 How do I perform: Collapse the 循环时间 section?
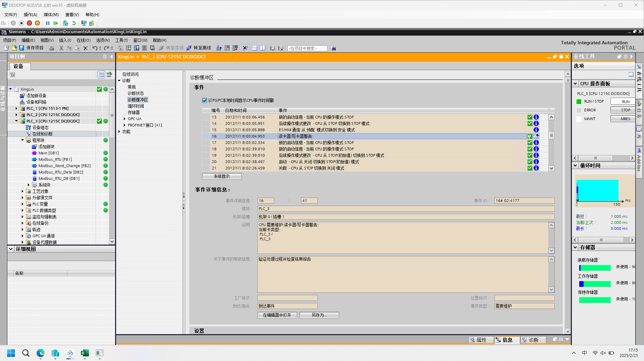click(x=576, y=165)
